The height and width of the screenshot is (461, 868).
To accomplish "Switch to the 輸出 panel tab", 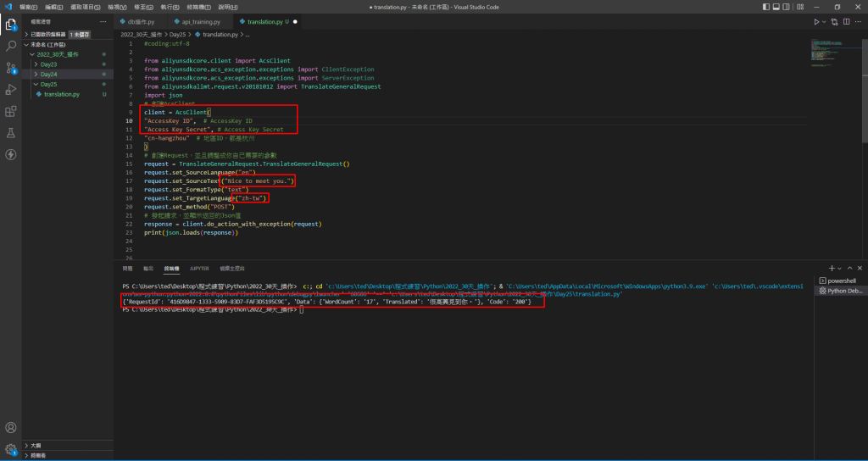I will click(x=148, y=268).
